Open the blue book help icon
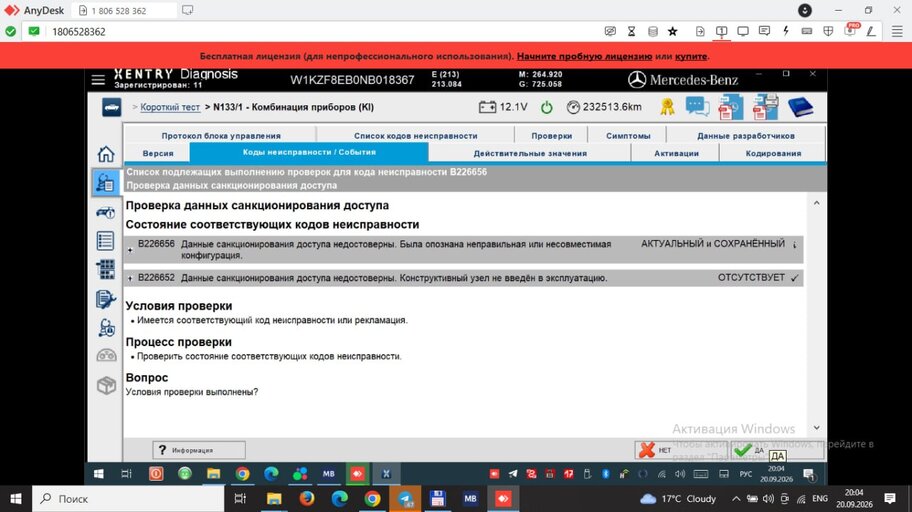Screen dimensions: 912x512 [x=800, y=107]
